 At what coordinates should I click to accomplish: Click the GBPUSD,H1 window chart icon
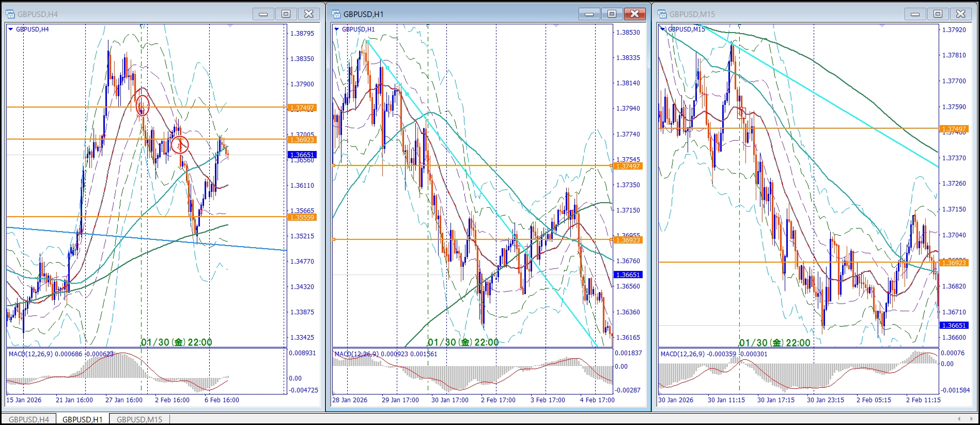pos(336,14)
